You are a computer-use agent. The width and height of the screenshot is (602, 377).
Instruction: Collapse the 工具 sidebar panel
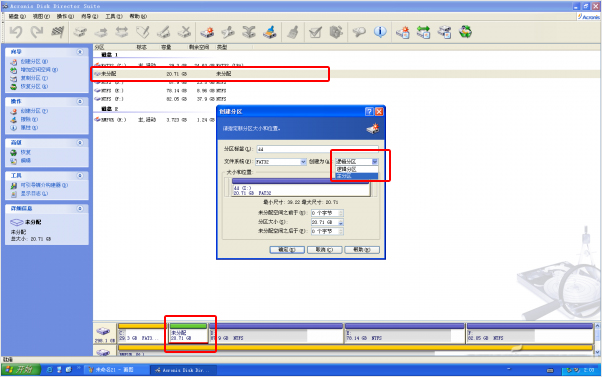80,175
